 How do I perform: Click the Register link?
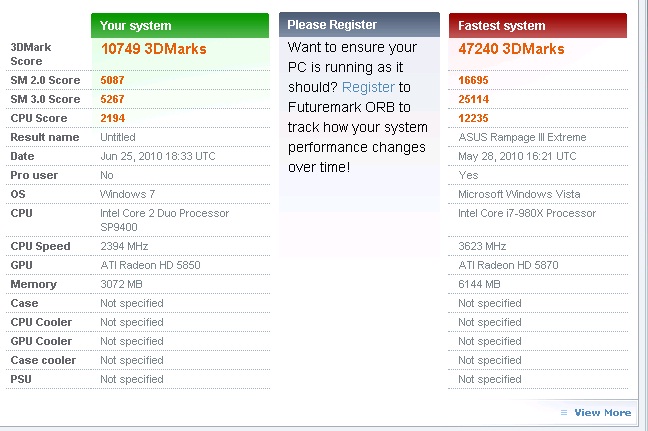(368, 87)
